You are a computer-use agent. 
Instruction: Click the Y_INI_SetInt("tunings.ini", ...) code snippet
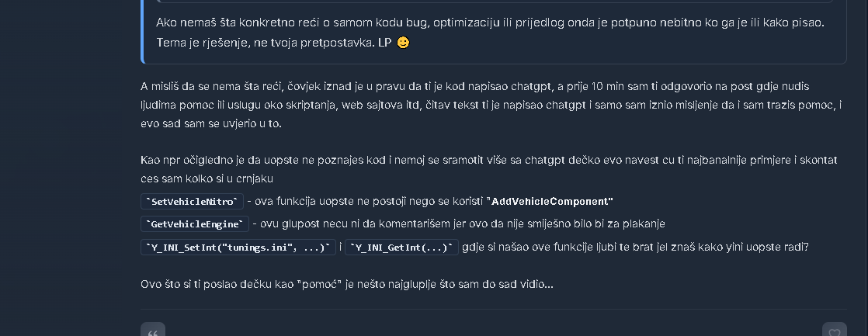point(238,248)
